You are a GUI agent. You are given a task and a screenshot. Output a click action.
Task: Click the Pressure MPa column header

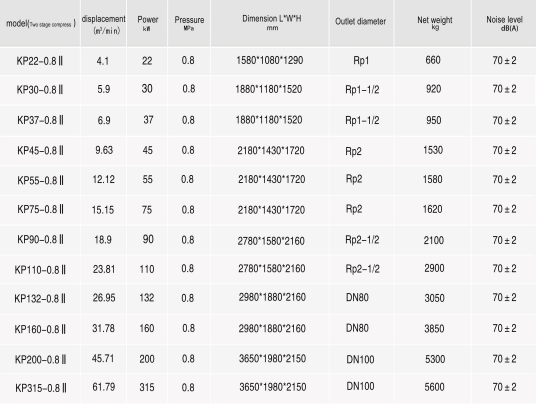[189, 23]
